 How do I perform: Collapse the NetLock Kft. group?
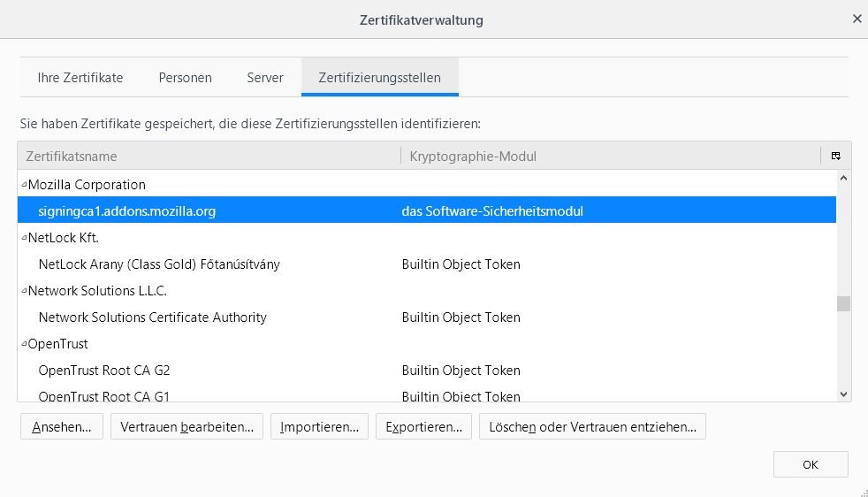tap(23, 239)
